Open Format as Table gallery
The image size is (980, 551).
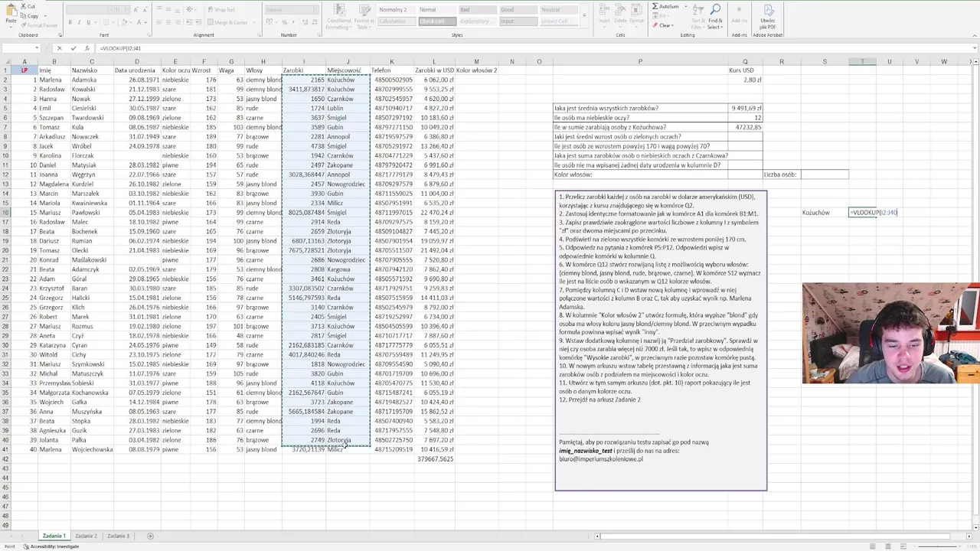click(364, 17)
